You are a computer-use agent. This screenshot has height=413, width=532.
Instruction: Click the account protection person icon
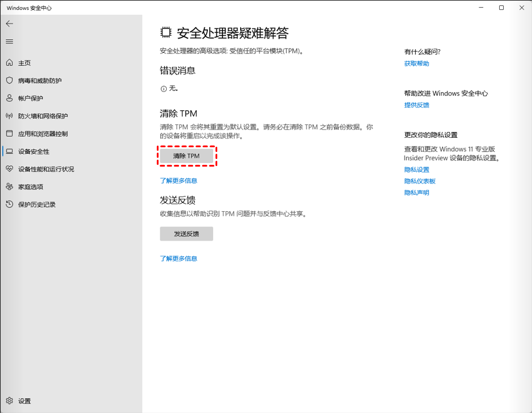tap(9, 98)
